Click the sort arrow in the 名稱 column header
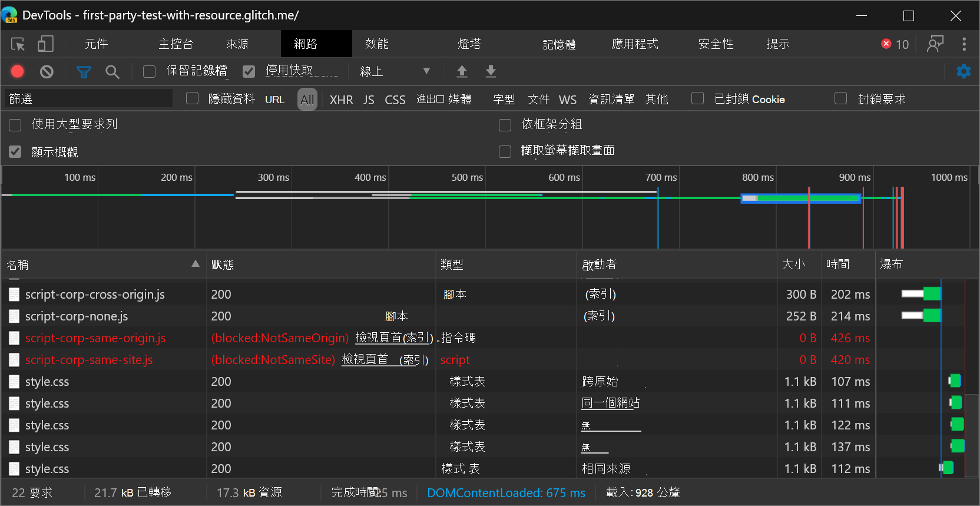The width and height of the screenshot is (980, 506). point(196,264)
